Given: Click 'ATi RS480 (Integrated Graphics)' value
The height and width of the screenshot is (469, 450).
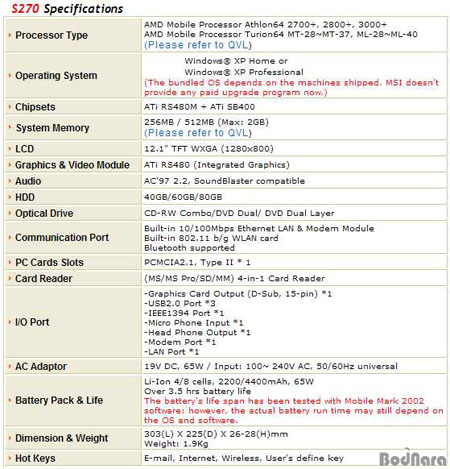Looking at the screenshot, I should [x=217, y=165].
